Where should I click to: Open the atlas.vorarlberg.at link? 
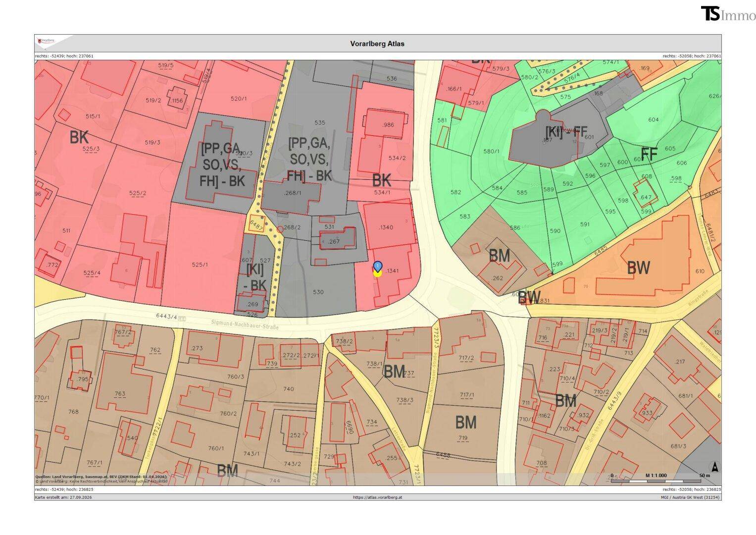click(x=378, y=497)
